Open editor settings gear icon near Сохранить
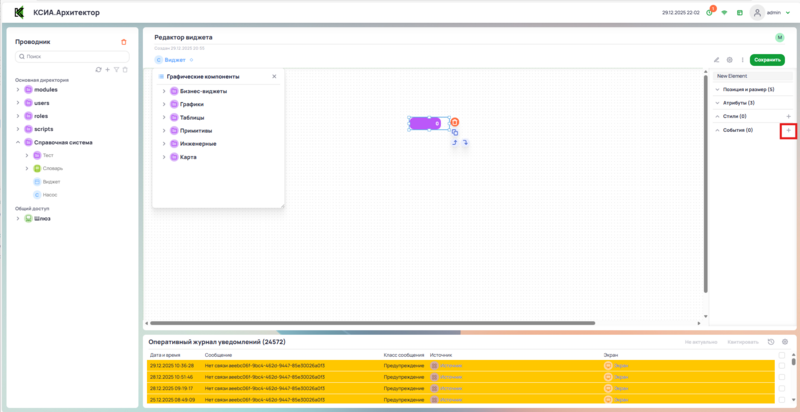 pyautogui.click(x=729, y=60)
